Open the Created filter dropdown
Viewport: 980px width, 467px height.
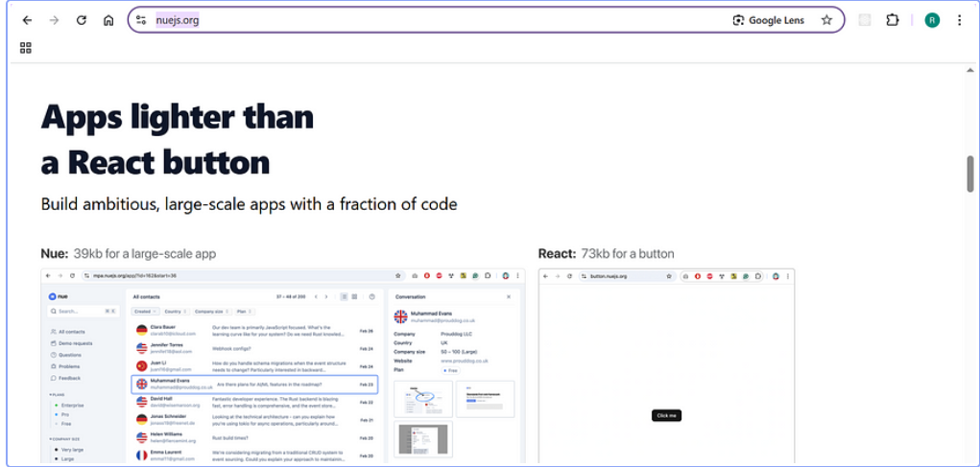146,311
